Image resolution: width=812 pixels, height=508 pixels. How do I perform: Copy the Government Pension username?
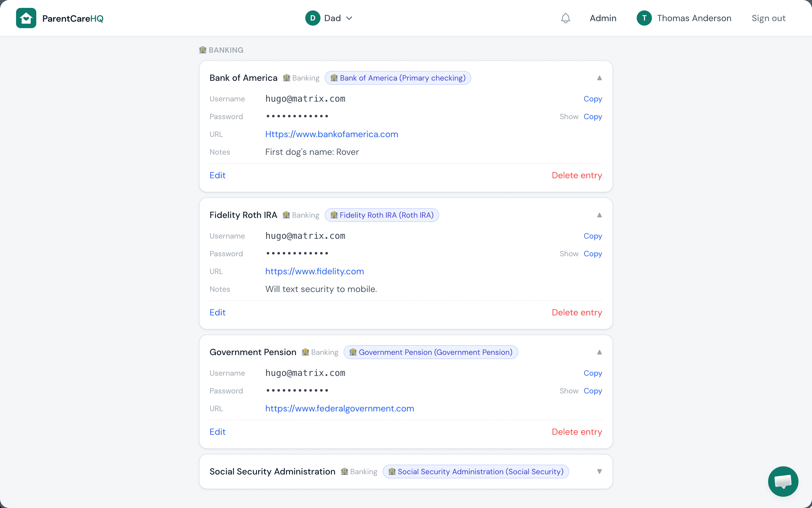tap(592, 373)
